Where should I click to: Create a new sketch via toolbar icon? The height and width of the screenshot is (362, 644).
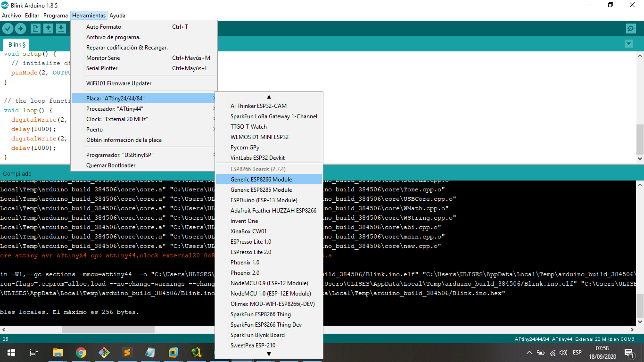(x=35, y=29)
